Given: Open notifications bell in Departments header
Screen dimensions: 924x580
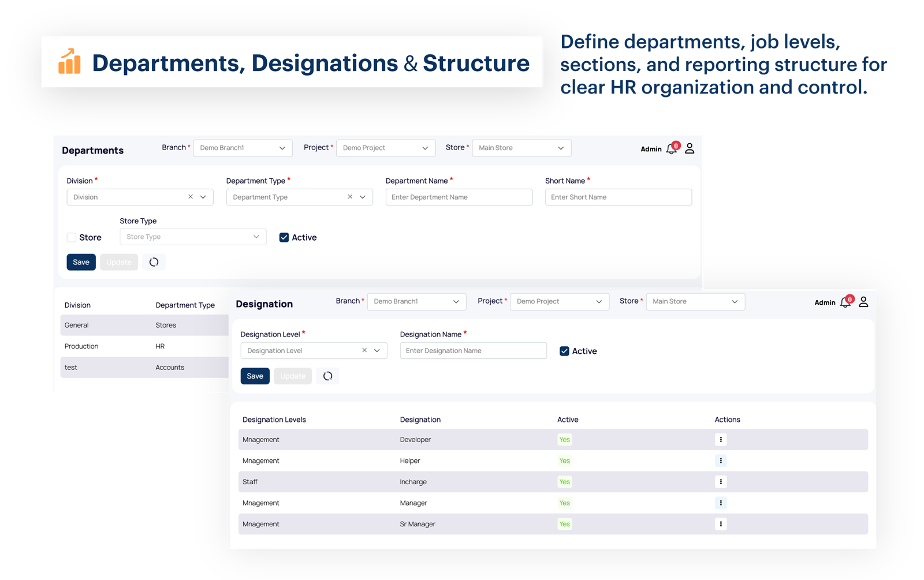Looking at the screenshot, I should coord(670,148).
